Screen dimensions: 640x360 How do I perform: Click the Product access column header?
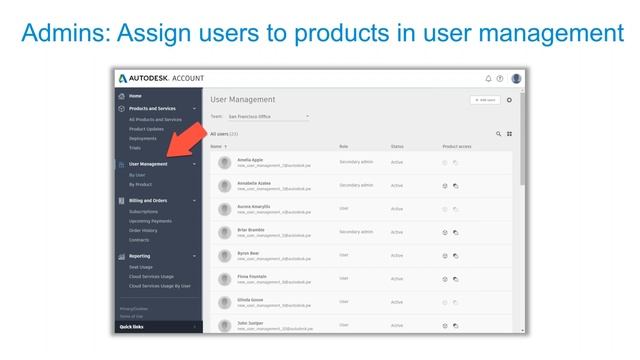tap(457, 147)
